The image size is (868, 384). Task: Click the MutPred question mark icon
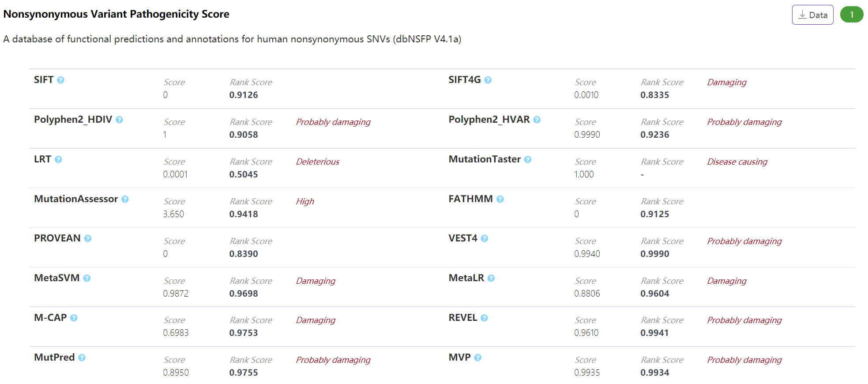(82, 358)
